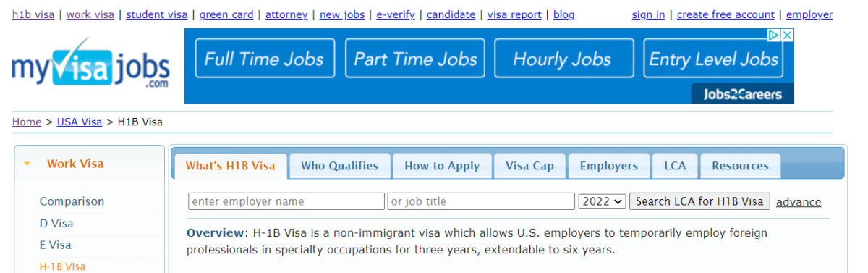Click the Search LCA for H1B Visa button
Viewport: 868px width, 273px height.
[699, 201]
